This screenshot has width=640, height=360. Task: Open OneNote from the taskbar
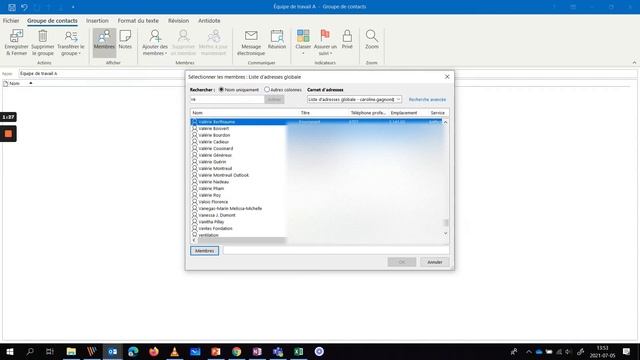point(257,351)
